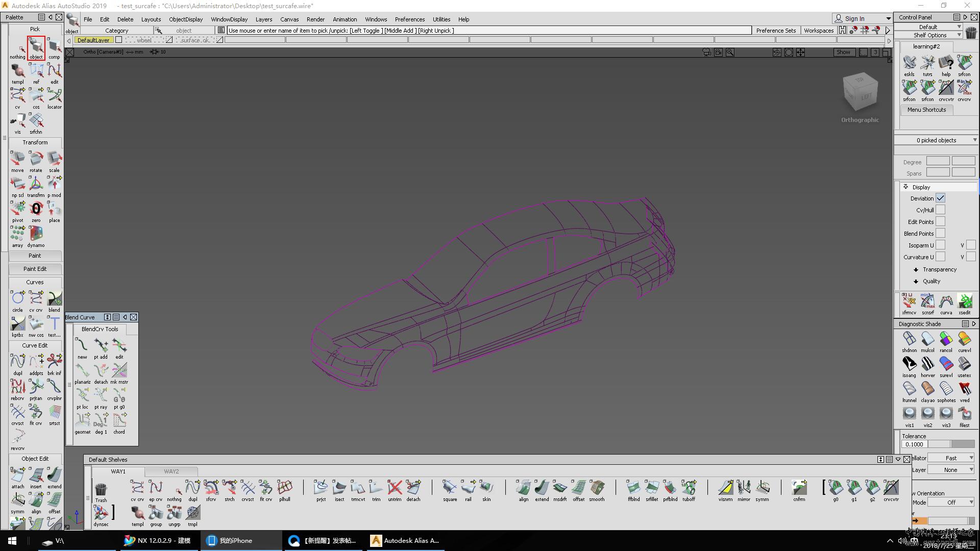
Task: Choose the Rotate transform tool
Action: (36, 162)
